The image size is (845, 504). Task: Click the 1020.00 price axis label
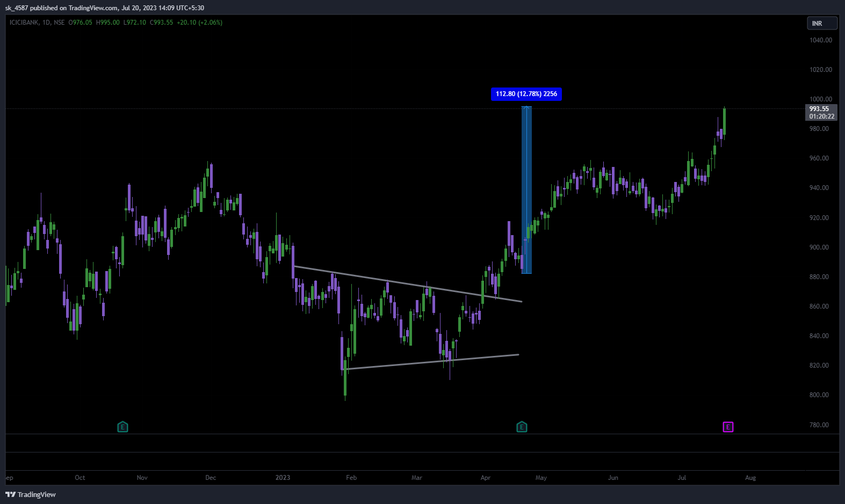[821, 70]
